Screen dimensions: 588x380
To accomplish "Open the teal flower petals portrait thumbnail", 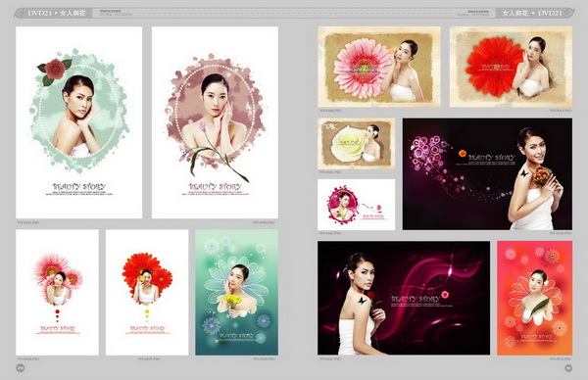I will (x=236, y=293).
